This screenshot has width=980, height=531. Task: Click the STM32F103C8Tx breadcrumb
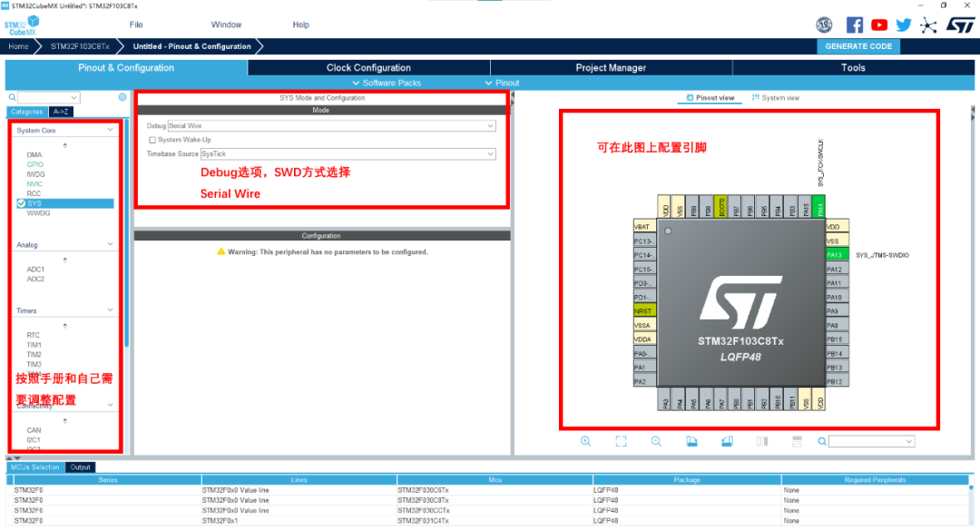80,46
